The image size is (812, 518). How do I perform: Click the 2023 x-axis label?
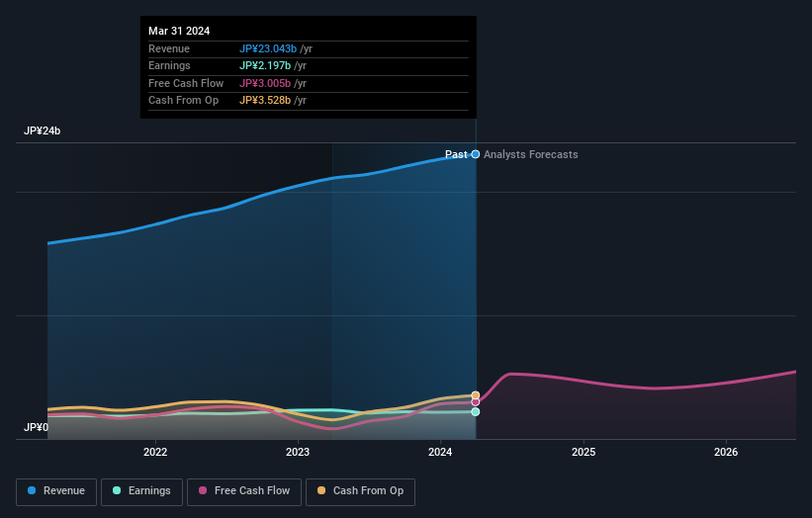(298, 453)
